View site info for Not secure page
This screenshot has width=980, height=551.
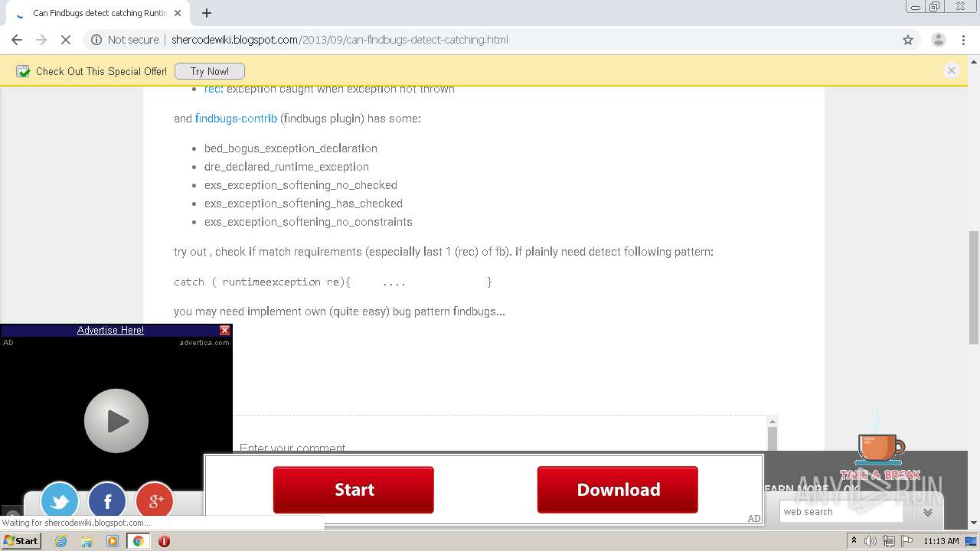pos(125,40)
